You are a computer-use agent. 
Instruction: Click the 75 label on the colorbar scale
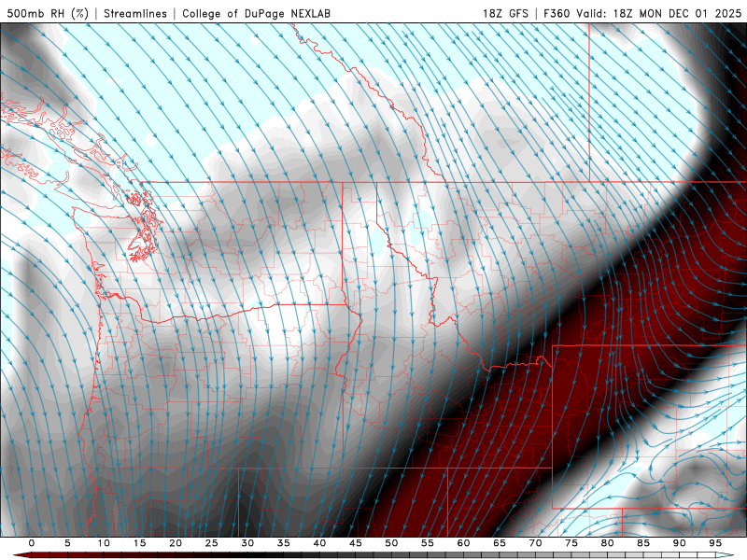coord(571,543)
